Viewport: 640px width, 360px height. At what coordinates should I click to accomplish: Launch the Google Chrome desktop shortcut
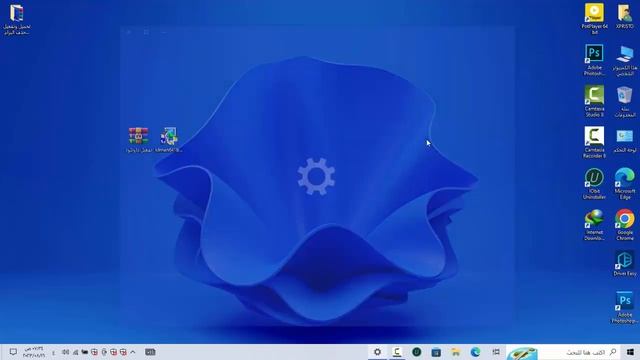coord(624,224)
